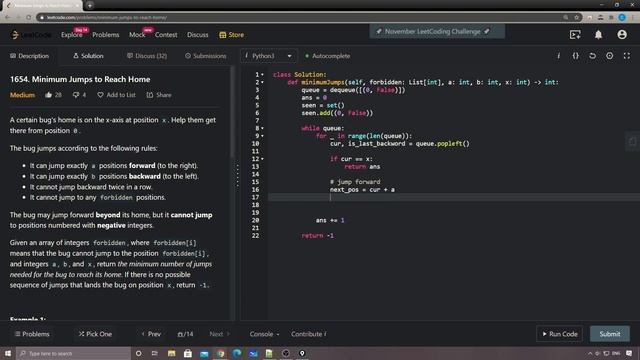Viewport: 640px width, 360px height.
Task: Share the problem
Action: pyautogui.click(x=159, y=95)
